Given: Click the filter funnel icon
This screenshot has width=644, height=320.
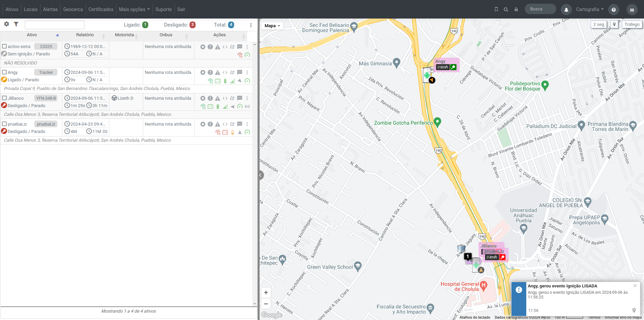Looking at the screenshot, I should [16, 24].
